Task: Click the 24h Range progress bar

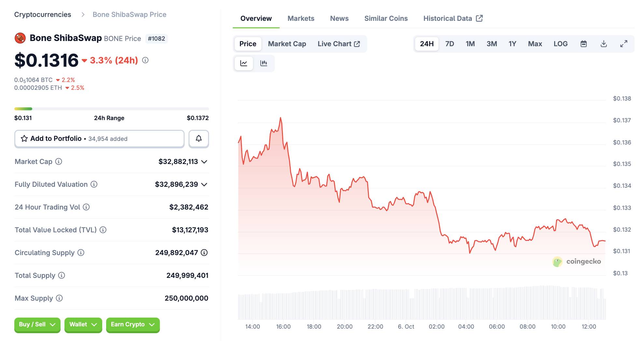Action: click(x=111, y=109)
